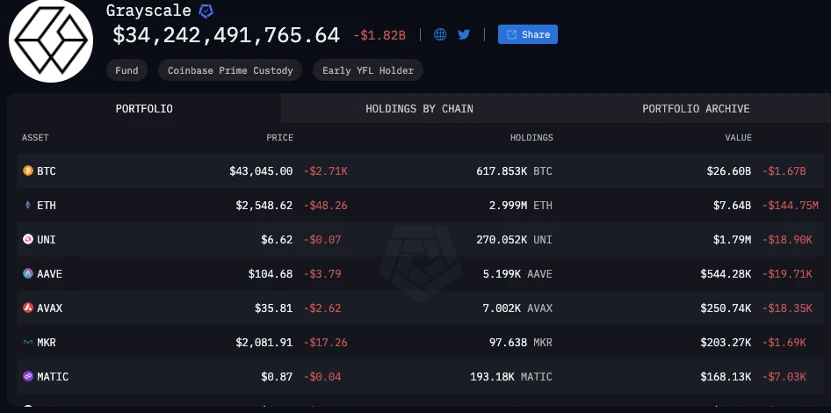The width and height of the screenshot is (832, 414).
Task: Open the Twitter profile icon
Action: 464,34
